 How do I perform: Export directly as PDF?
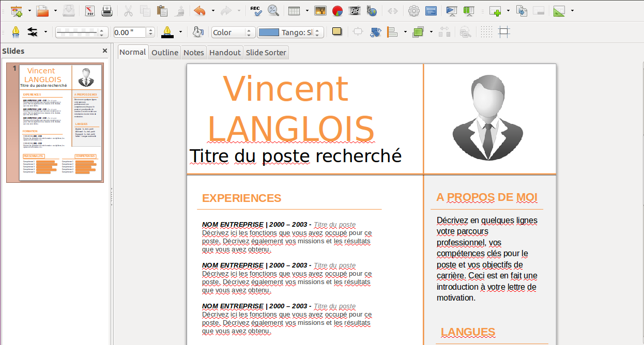(90, 10)
